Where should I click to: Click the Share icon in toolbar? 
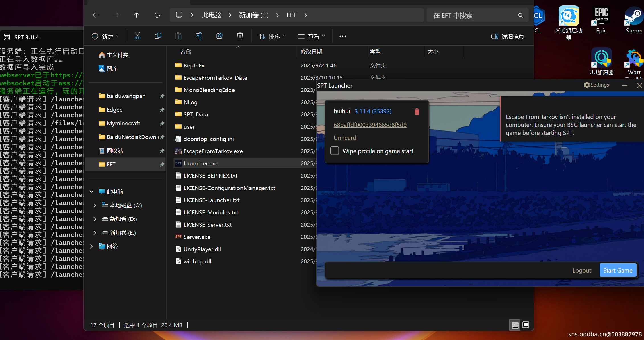[220, 36]
